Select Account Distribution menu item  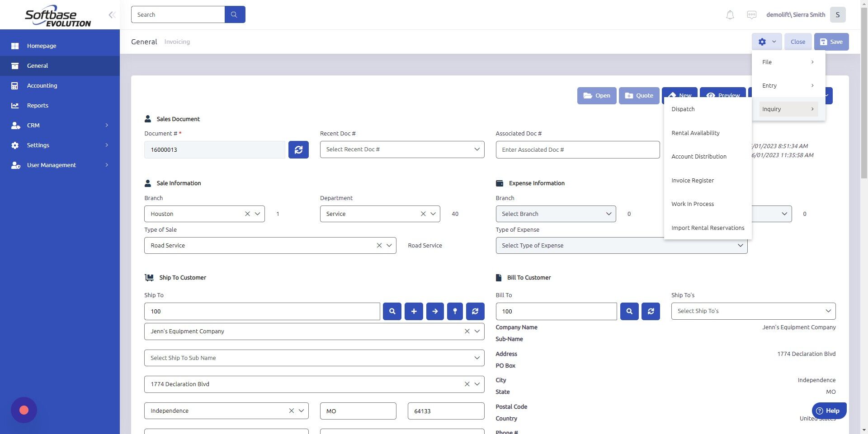coord(708,156)
